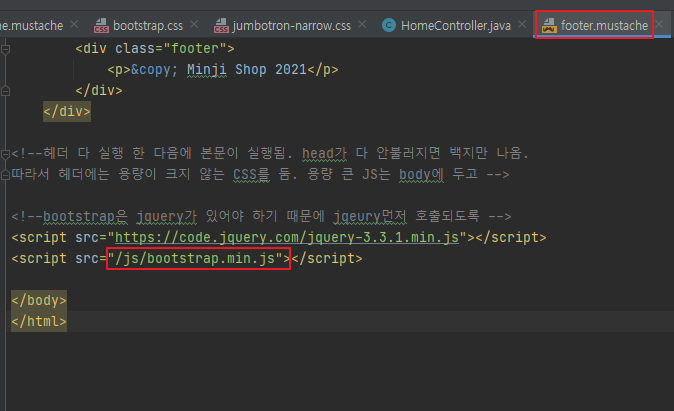Click 'Shop 2021' text in the paragraph
Screen dimensions: 674x411
pos(271,70)
